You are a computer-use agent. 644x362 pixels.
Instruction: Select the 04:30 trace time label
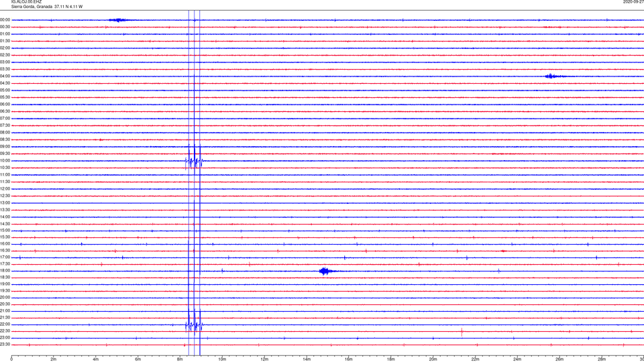[x=5, y=83]
